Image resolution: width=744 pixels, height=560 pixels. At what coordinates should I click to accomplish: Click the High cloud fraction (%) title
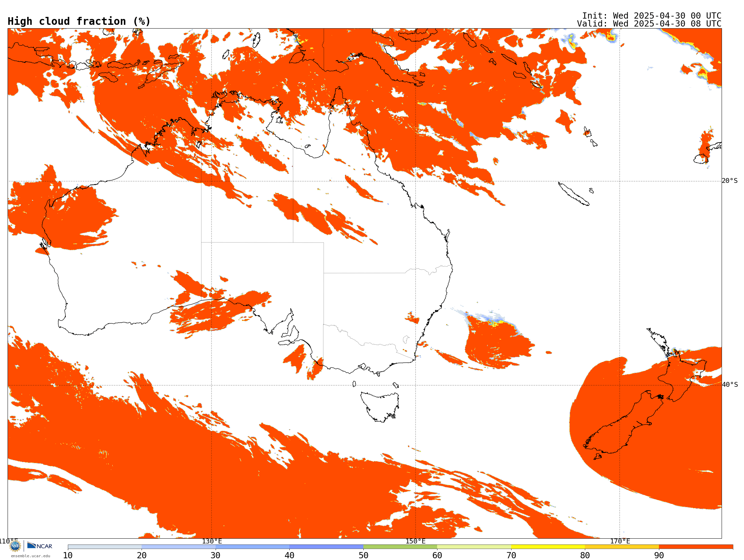79,21
